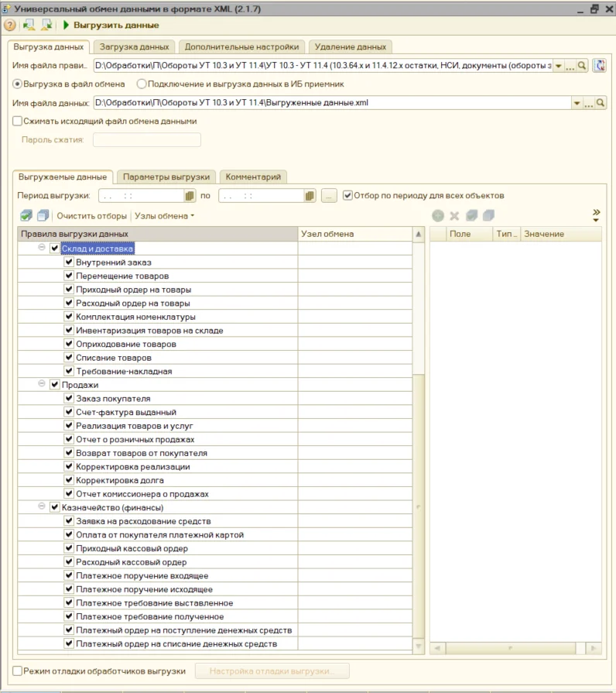Click Очистить отборы button

pyautogui.click(x=92, y=216)
